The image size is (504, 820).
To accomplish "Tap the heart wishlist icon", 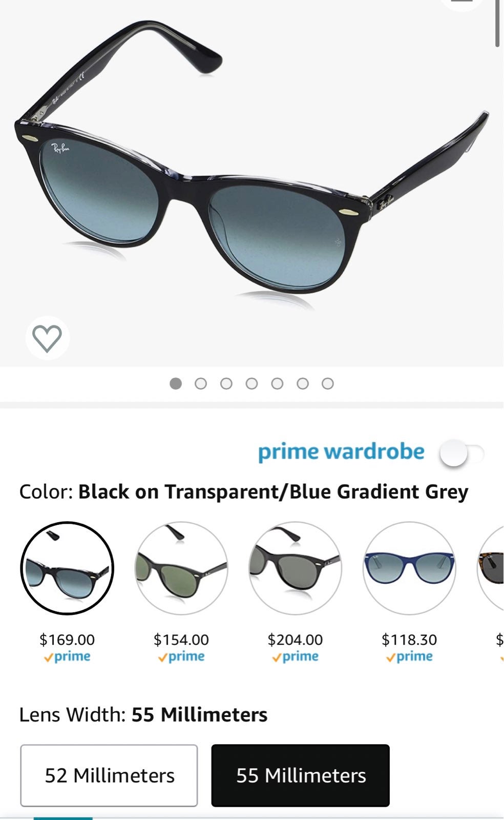I will (47, 338).
